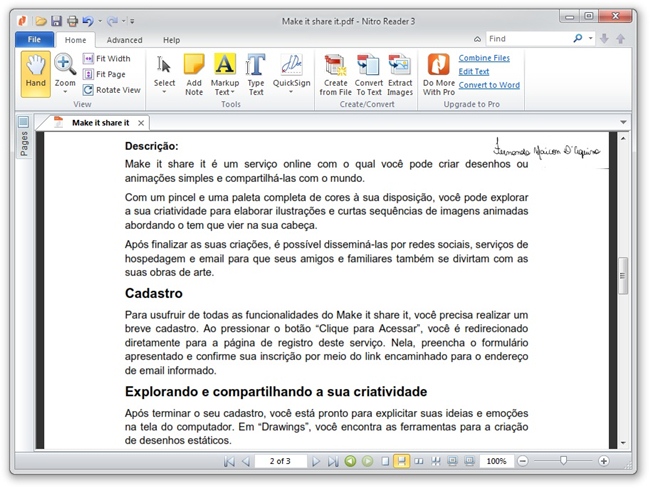
Task: Customize the quick access toolbar dropdown
Action: point(132,21)
